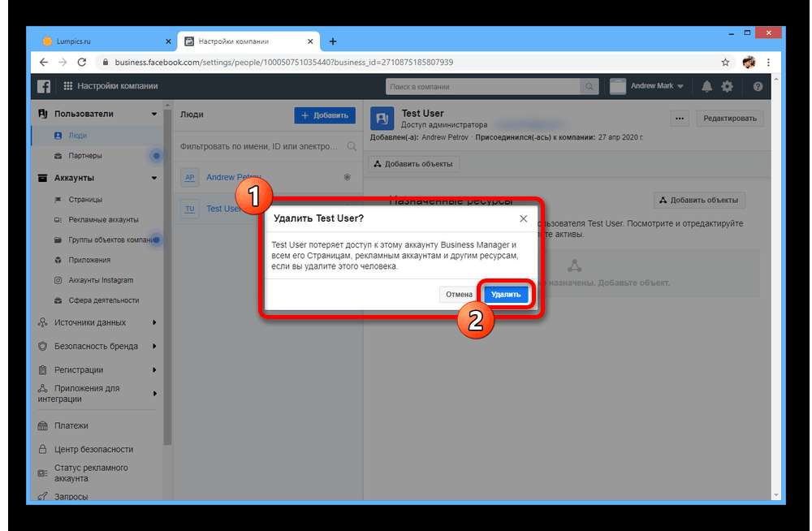Image resolution: width=812 pixels, height=531 pixels.
Task: Click the Добавить button in Люди panel
Action: [x=324, y=115]
